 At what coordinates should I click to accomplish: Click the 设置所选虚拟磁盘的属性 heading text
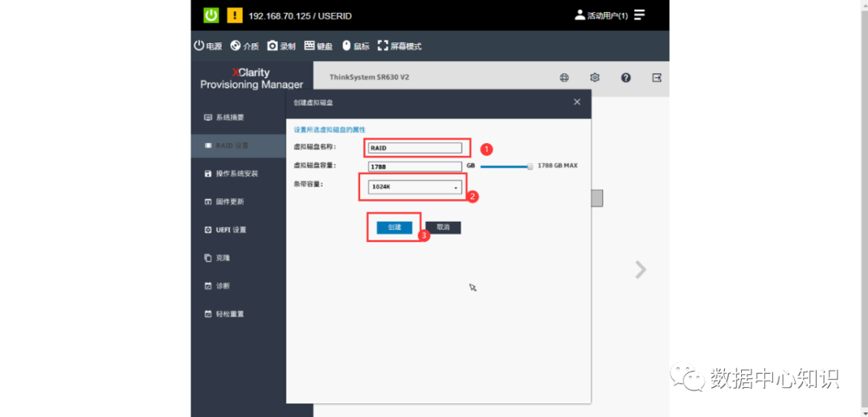pos(330,129)
